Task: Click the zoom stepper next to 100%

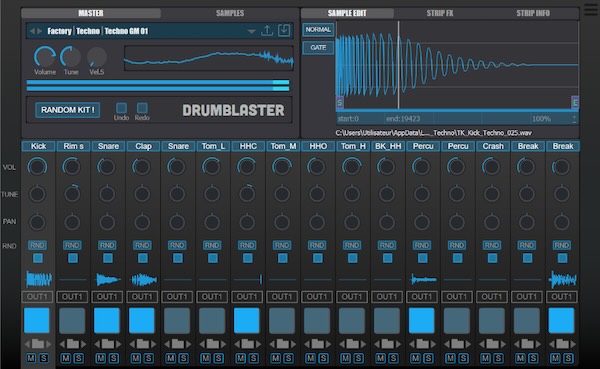Action: point(574,119)
